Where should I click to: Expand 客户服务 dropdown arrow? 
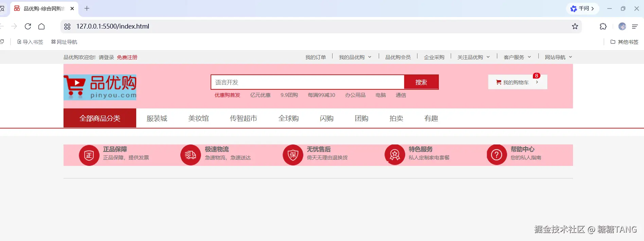(x=529, y=57)
